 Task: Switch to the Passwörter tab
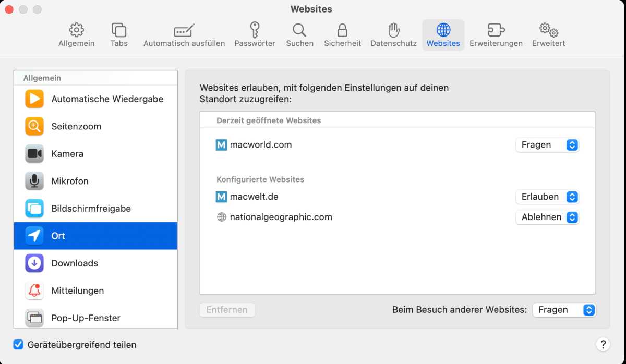pos(255,35)
